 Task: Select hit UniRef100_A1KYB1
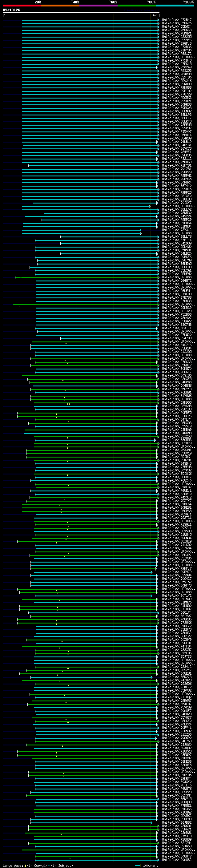pyautogui.click(x=177, y=165)
